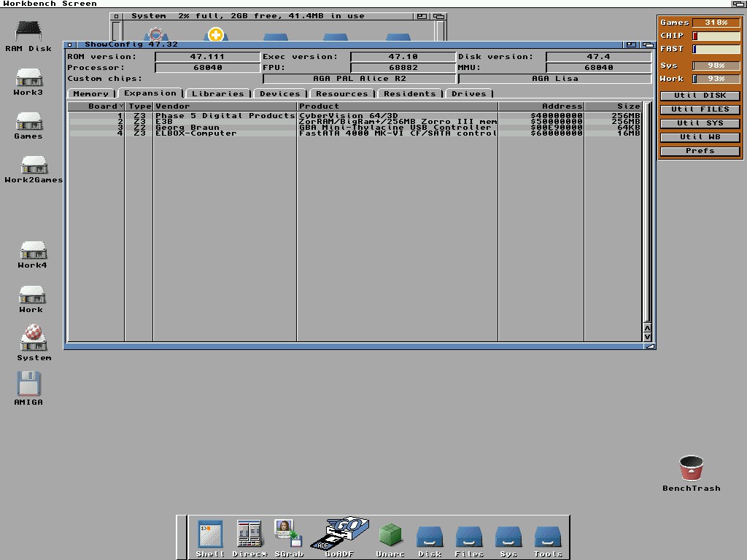
Task: Click the Exec version field 47.10
Action: (x=403, y=57)
